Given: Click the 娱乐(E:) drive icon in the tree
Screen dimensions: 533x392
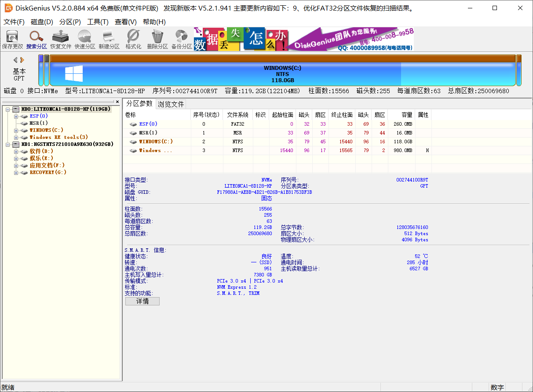Looking at the screenshot, I should point(24,158).
